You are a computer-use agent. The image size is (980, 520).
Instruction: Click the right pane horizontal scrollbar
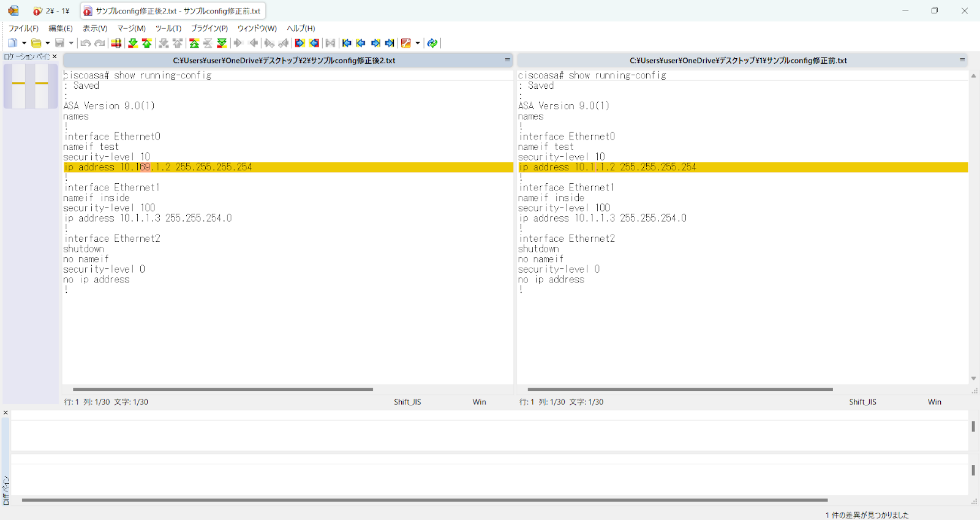pyautogui.click(x=680, y=389)
